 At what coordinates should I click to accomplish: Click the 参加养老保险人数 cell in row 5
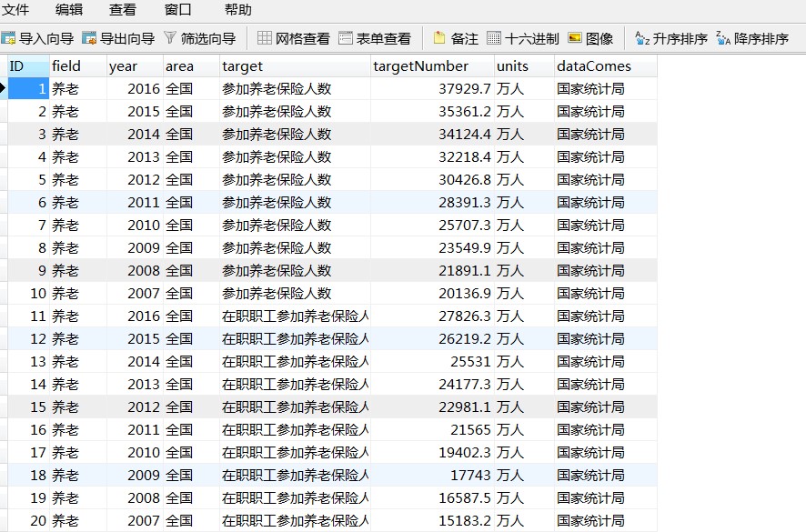tap(295, 179)
